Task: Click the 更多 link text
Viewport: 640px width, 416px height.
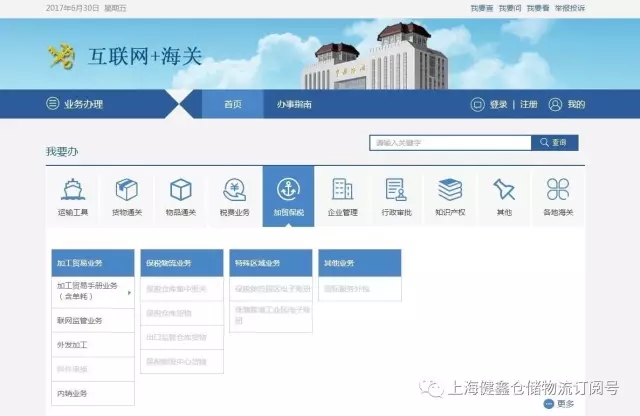Action: point(565,404)
